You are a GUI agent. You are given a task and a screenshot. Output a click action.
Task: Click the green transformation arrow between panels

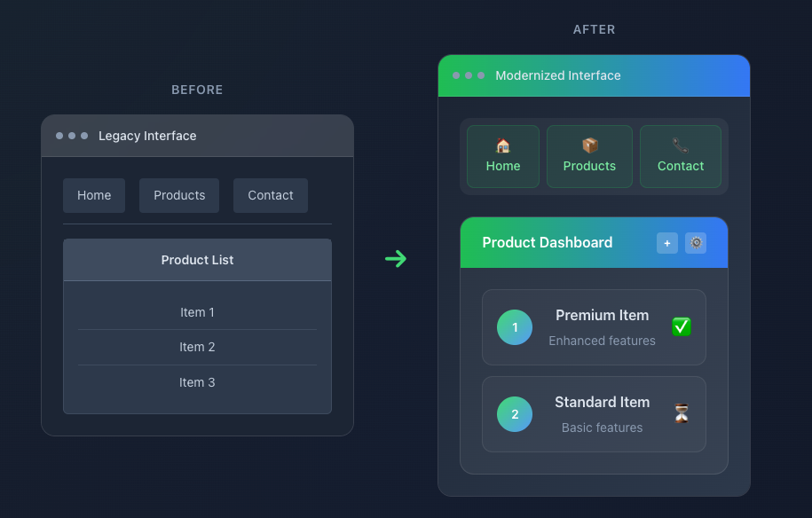[396, 258]
